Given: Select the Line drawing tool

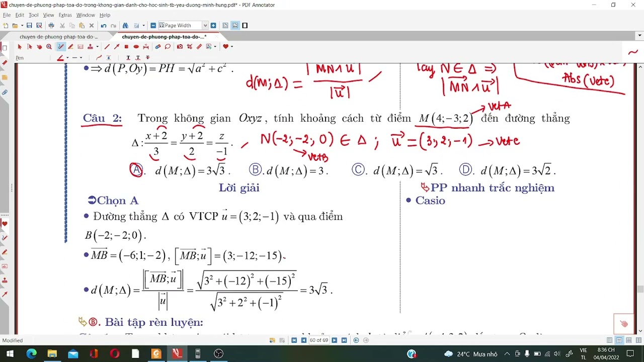Looking at the screenshot, I should pyautogui.click(x=107, y=47).
